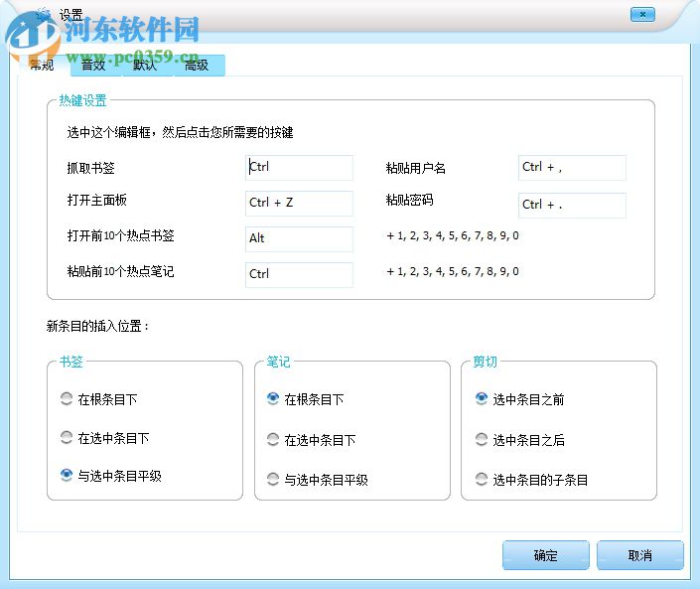Click the 粘贴密码 label
The height and width of the screenshot is (589, 700).
click(409, 200)
